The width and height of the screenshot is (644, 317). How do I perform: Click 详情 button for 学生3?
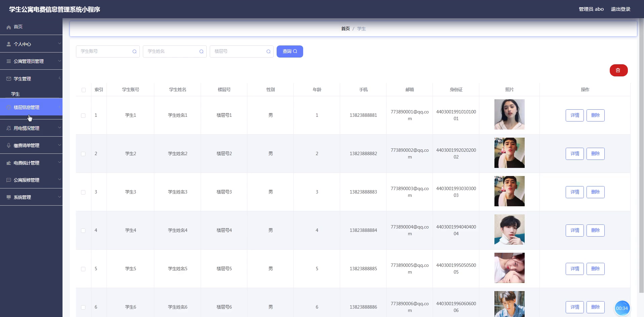(x=575, y=192)
